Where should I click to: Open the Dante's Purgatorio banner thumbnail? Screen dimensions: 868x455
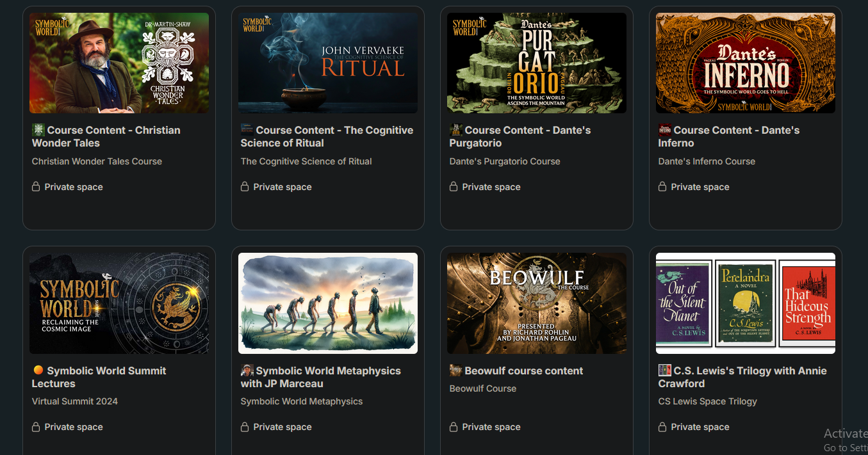click(537, 63)
